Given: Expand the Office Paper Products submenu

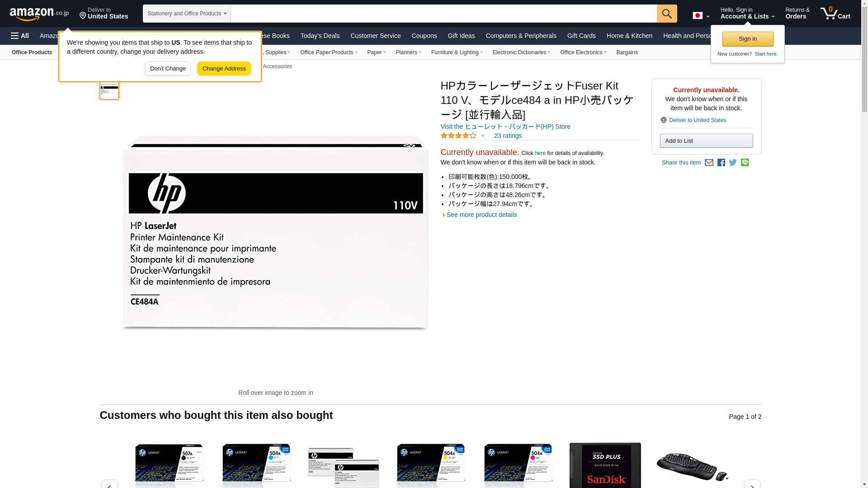Looking at the screenshot, I should (328, 52).
